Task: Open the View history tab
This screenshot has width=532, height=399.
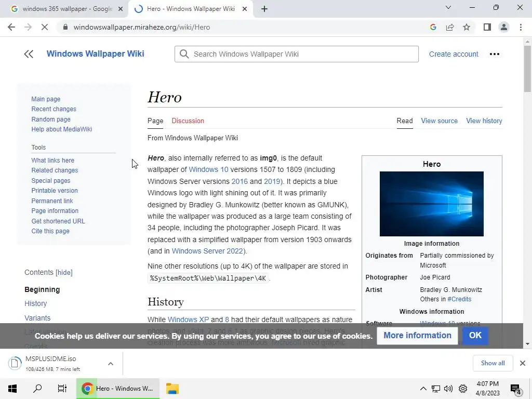Action: [x=484, y=121]
